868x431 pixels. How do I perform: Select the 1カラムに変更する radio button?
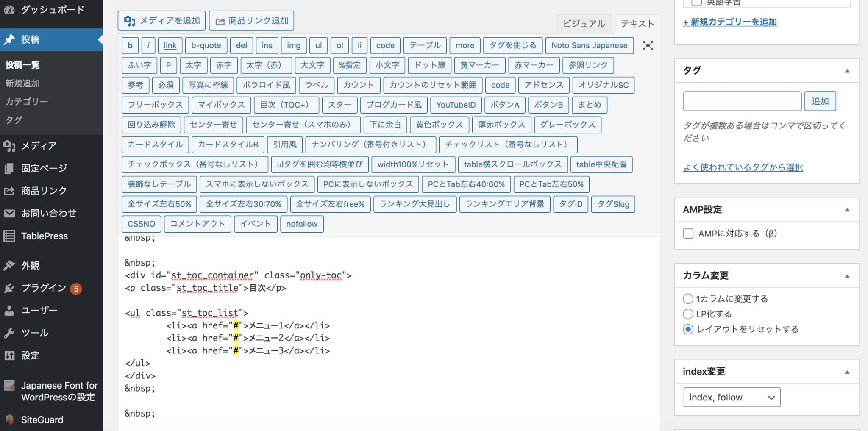pyautogui.click(x=688, y=298)
